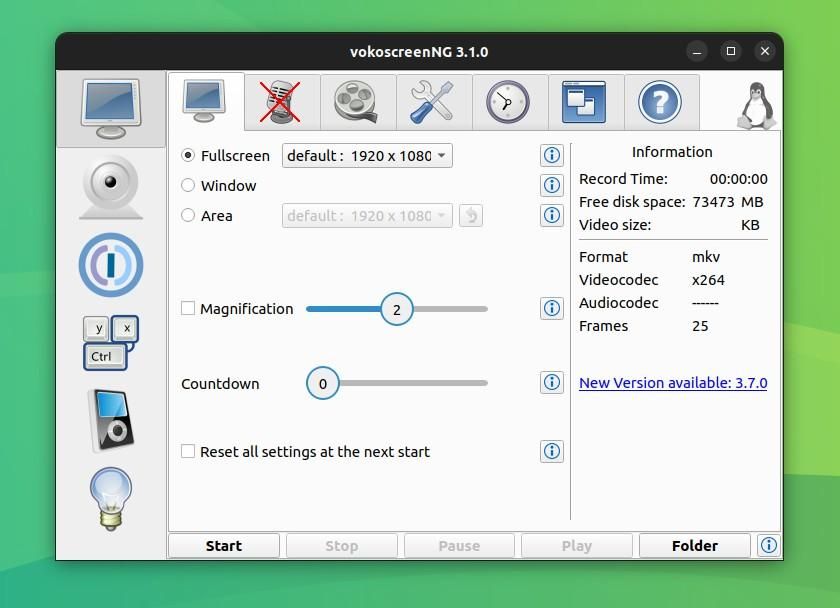840x608 pixels.
Task: Switch to the screen monitor tab
Action: 206,102
